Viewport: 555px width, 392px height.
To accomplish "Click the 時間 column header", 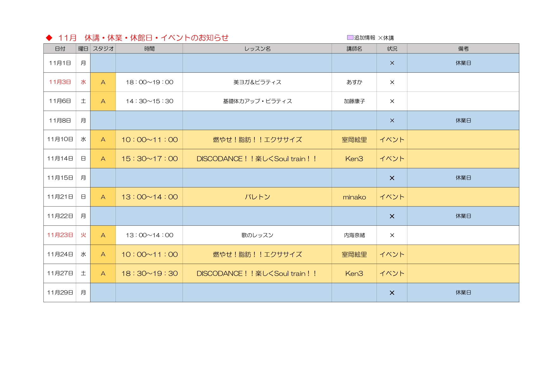I will pos(149,49).
